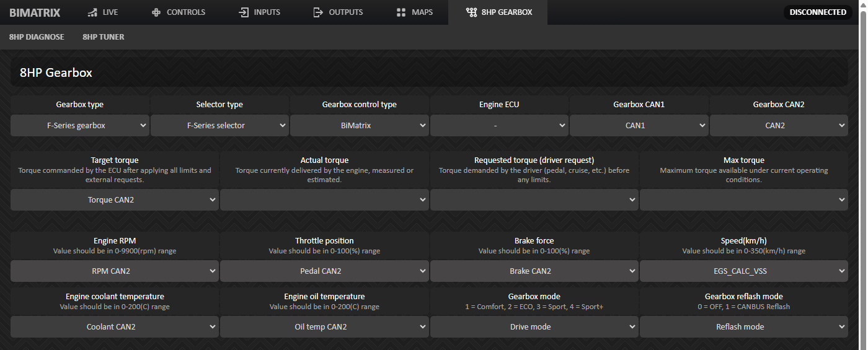Click the MAPS grid icon
The height and width of the screenshot is (350, 868).
pos(401,12)
